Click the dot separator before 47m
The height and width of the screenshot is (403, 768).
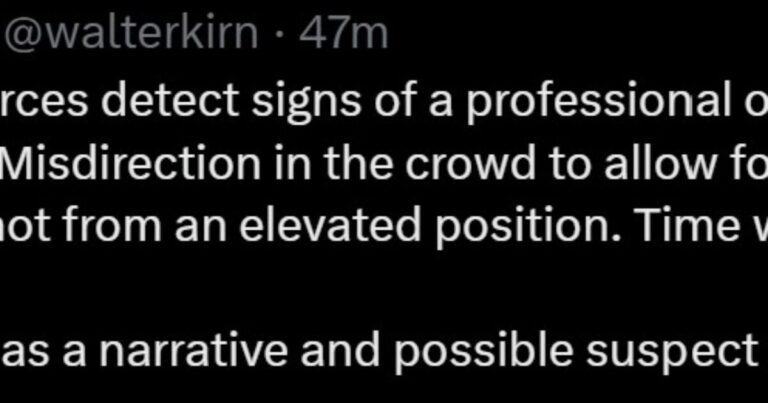point(278,35)
